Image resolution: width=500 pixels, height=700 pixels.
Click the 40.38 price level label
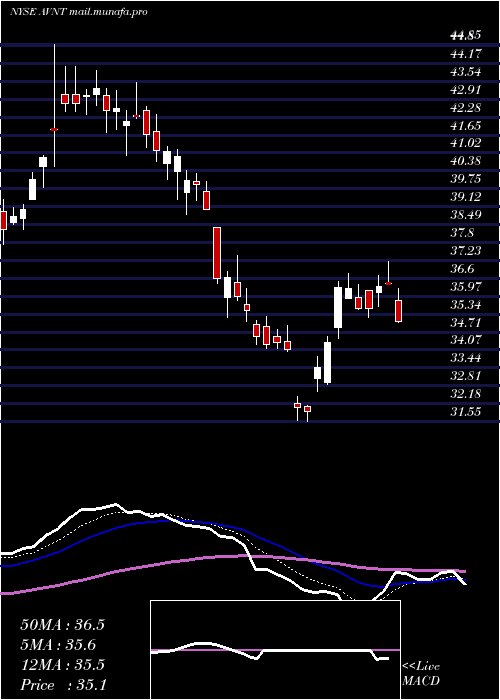click(x=466, y=161)
